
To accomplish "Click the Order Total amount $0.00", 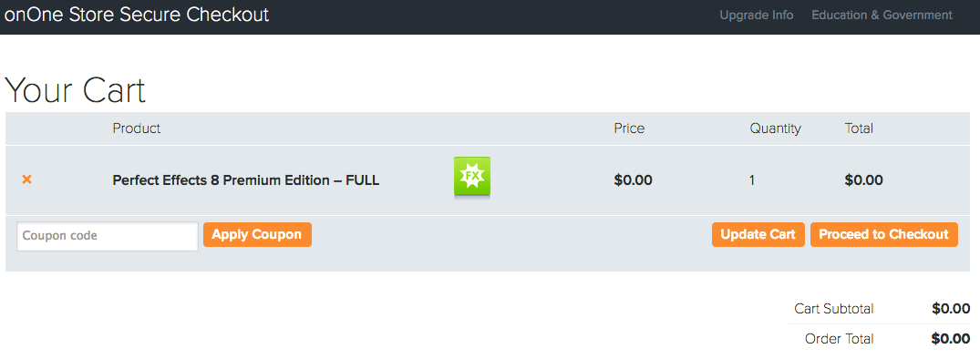I will (951, 339).
